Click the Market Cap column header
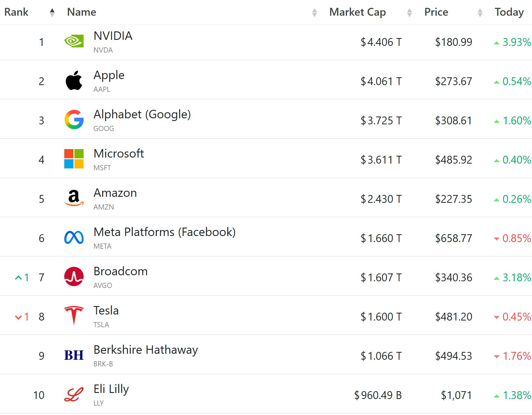 358,12
